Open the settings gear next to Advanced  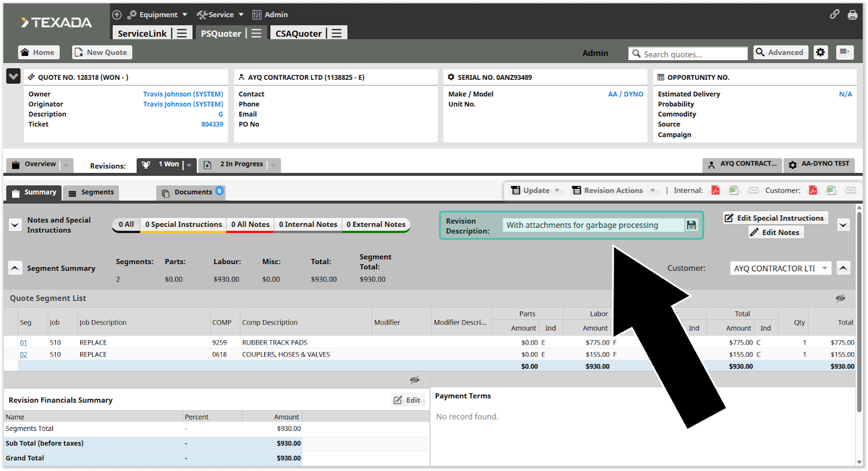click(x=820, y=53)
